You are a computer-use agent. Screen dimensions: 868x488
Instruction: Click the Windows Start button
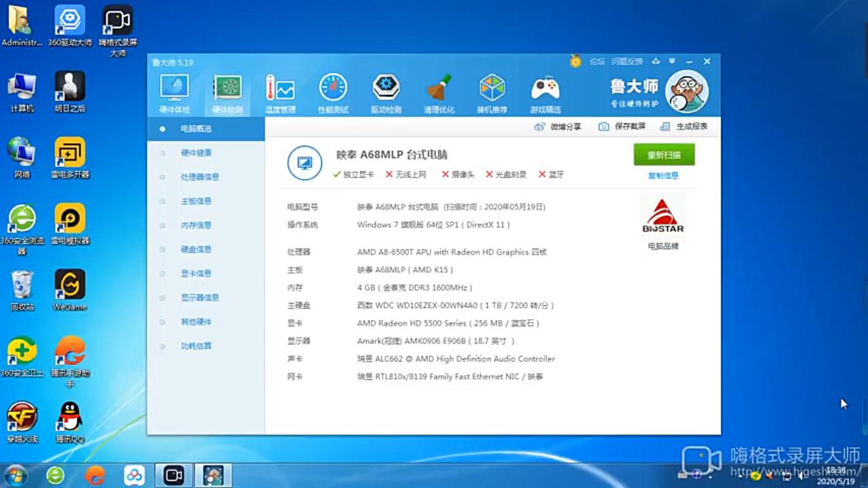pos(15,475)
